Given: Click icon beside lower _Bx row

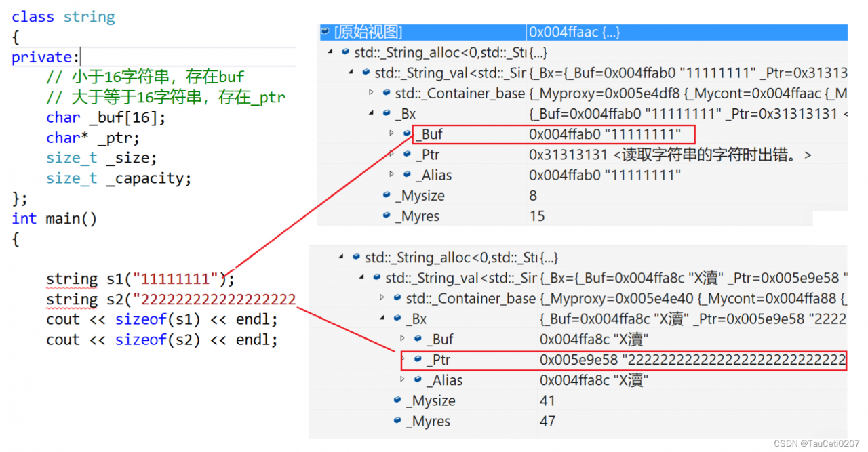Looking at the screenshot, I should (398, 319).
